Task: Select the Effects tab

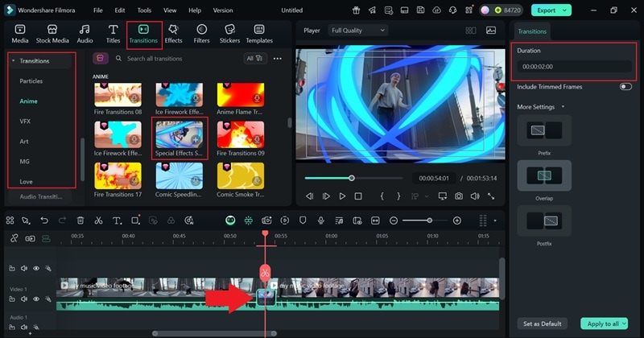Action: click(173, 34)
